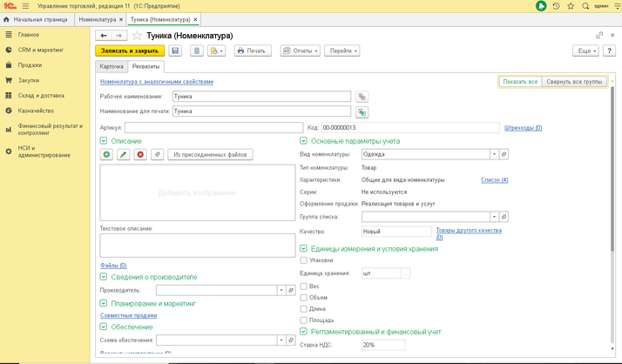Viewport: 622px width, 364px height.
Task: Switch to the Карточка tab
Action: click(111, 66)
